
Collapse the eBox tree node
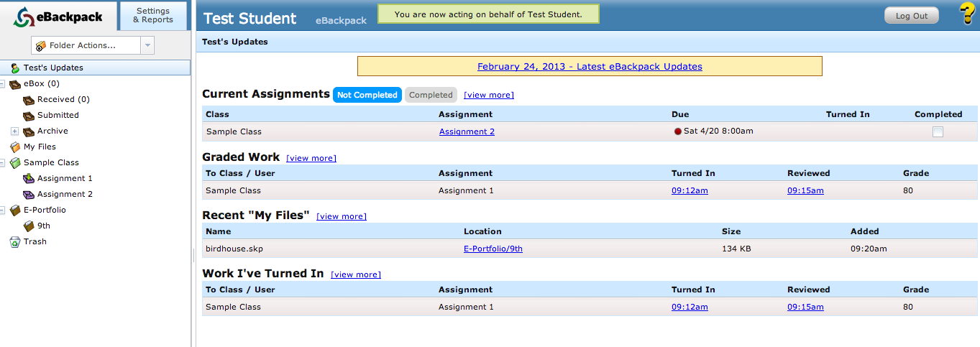[x=2, y=84]
